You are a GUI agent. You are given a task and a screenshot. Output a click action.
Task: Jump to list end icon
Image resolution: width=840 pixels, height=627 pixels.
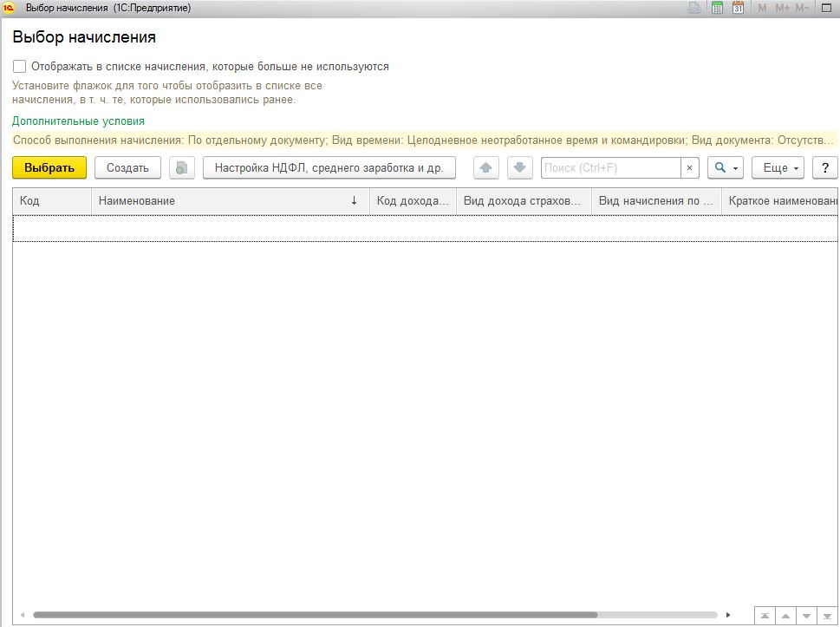click(827, 616)
